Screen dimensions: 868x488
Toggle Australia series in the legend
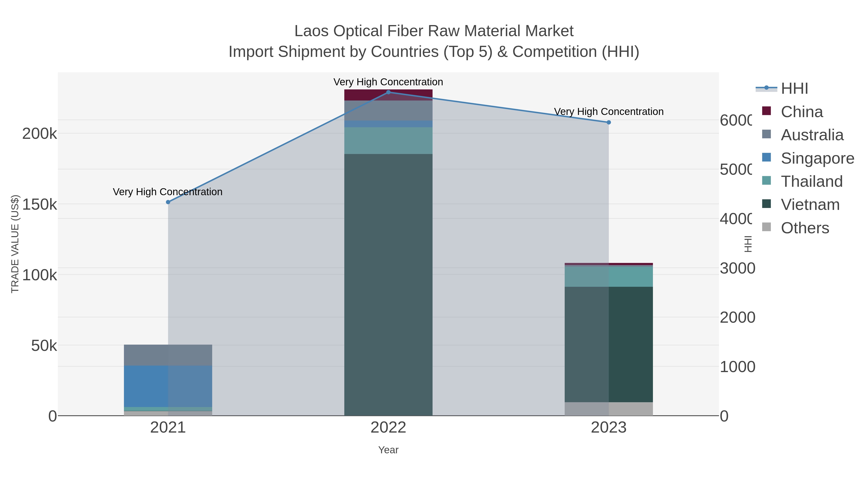(803, 135)
